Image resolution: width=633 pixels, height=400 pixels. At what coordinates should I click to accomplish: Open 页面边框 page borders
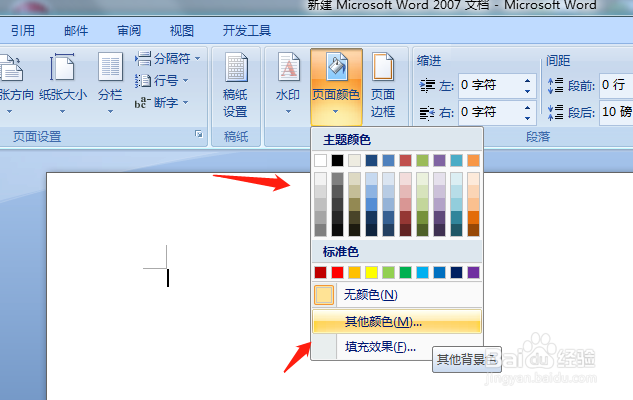click(383, 86)
